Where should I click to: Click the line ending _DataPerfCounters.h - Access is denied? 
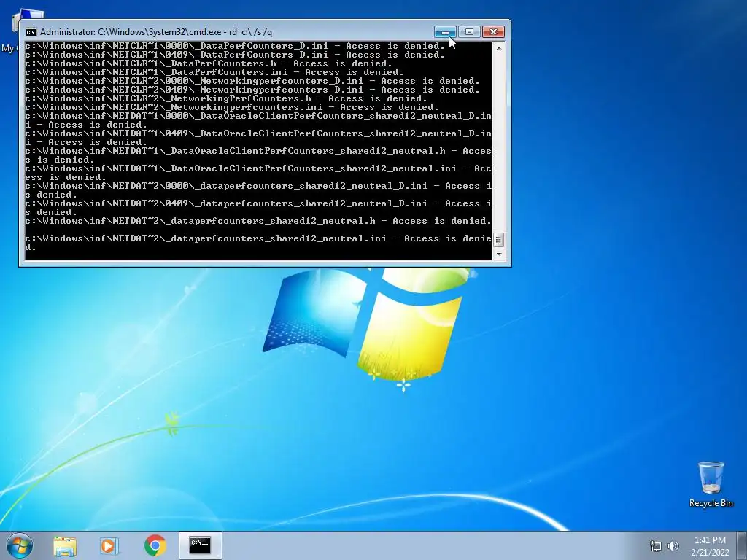[x=209, y=63]
